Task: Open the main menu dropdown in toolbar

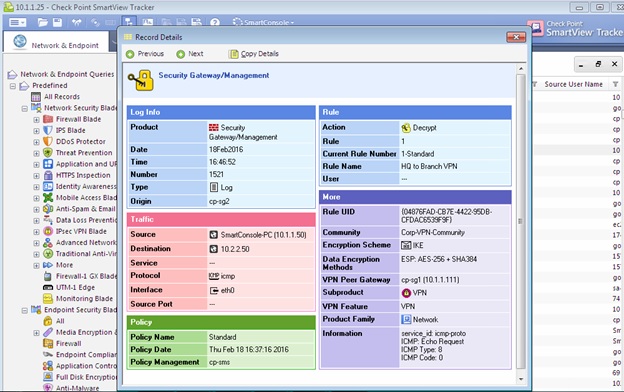Action: tap(17, 22)
